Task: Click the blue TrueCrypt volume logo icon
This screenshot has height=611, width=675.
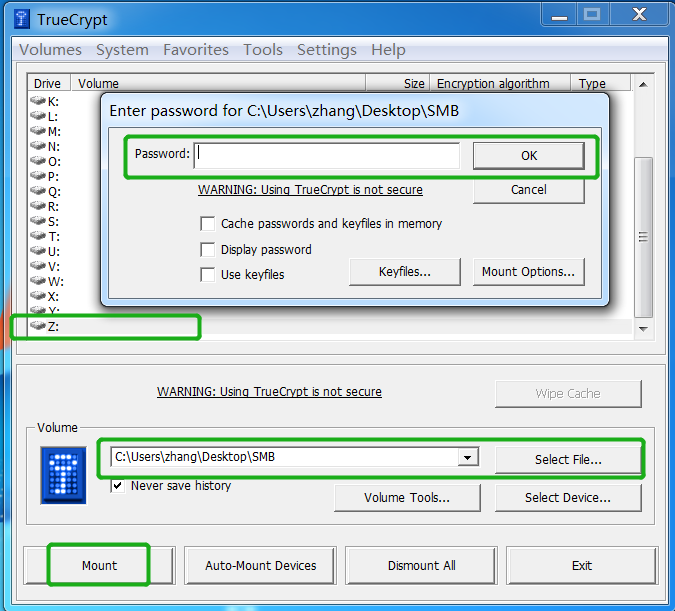Action: click(x=63, y=475)
